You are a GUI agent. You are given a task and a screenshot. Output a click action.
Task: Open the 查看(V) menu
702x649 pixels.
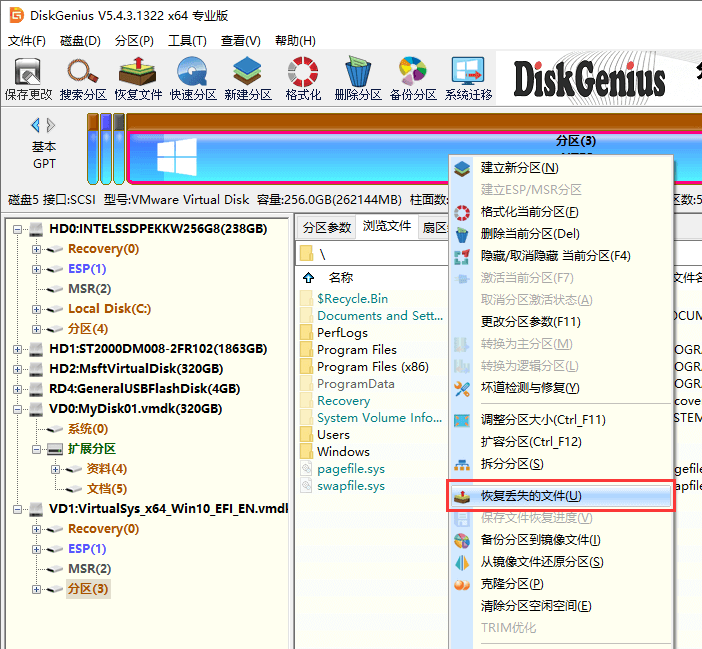click(240, 41)
